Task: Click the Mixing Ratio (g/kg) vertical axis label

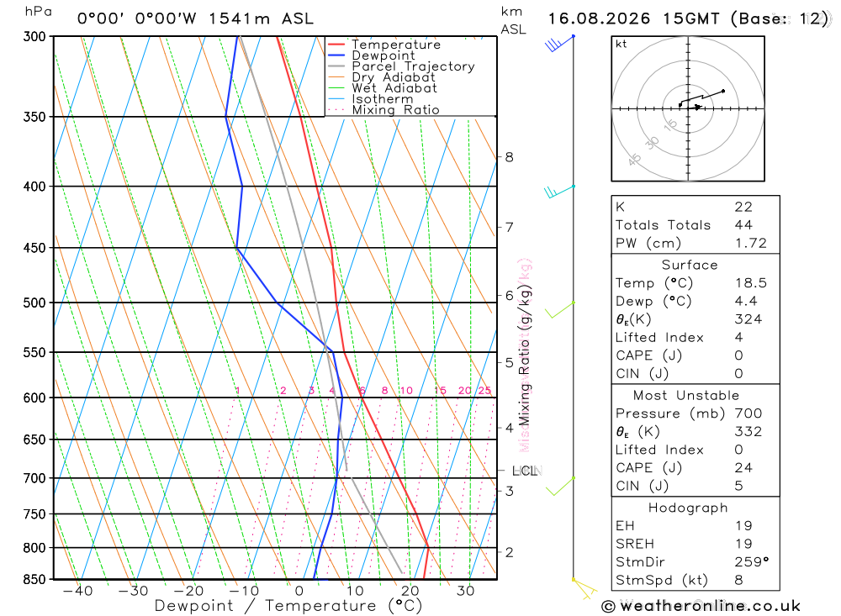Action: (524, 355)
